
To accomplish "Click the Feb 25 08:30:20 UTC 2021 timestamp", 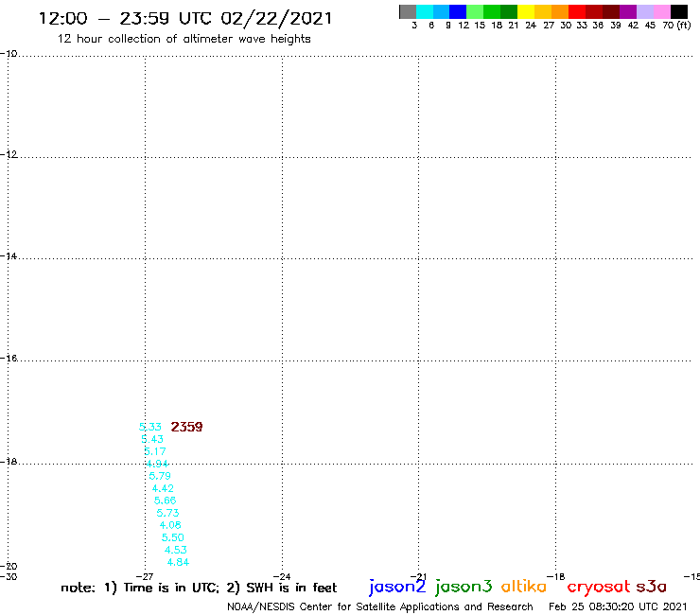I will click(x=618, y=607).
